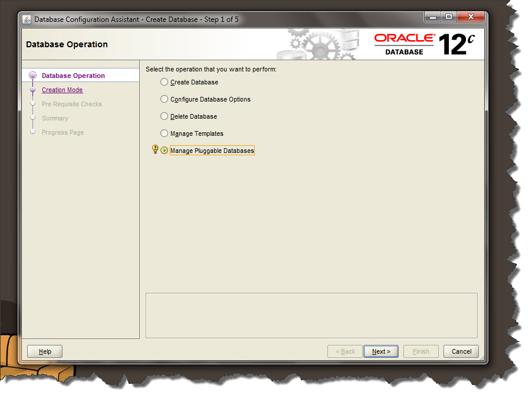Click the Help button
The image size is (532, 398).
44,351
